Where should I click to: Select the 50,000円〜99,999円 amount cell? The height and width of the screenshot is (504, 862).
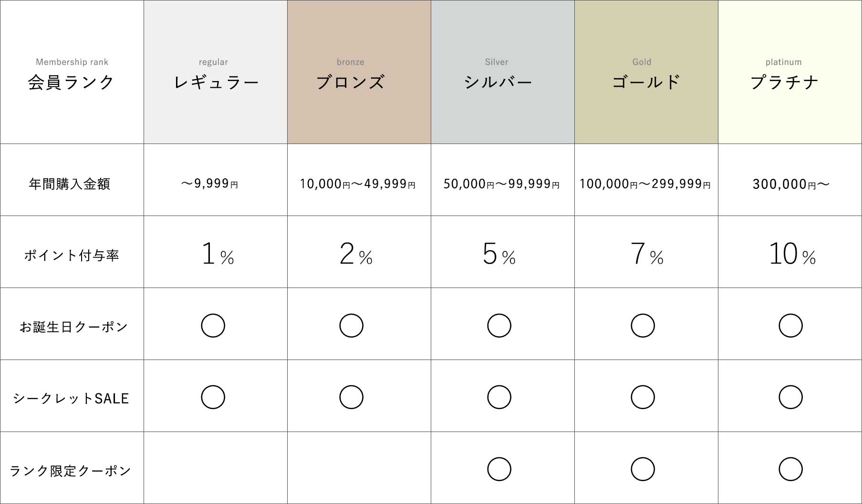click(501, 184)
